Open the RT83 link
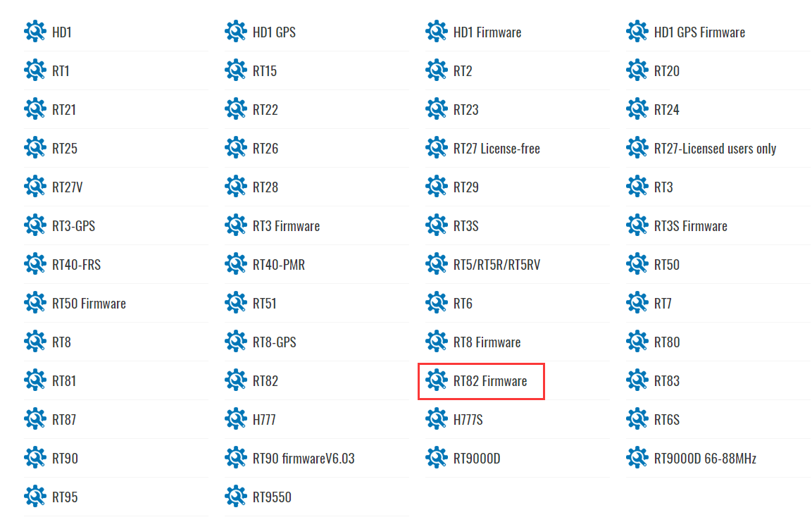 [666, 381]
